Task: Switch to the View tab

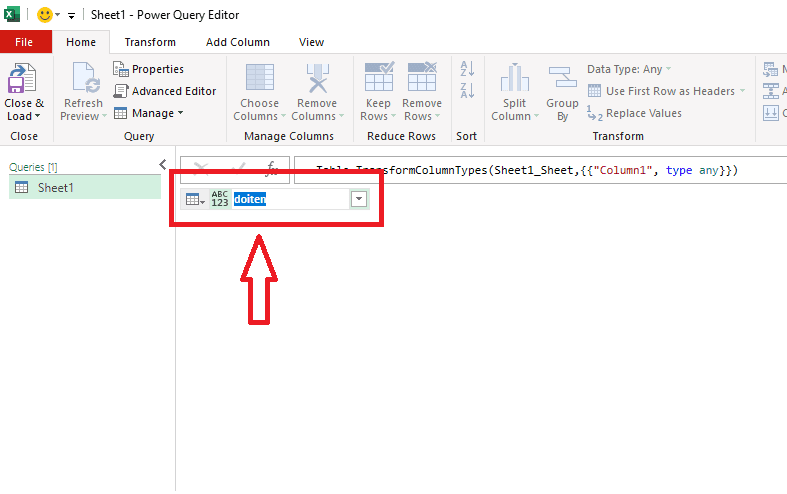Action: [311, 42]
